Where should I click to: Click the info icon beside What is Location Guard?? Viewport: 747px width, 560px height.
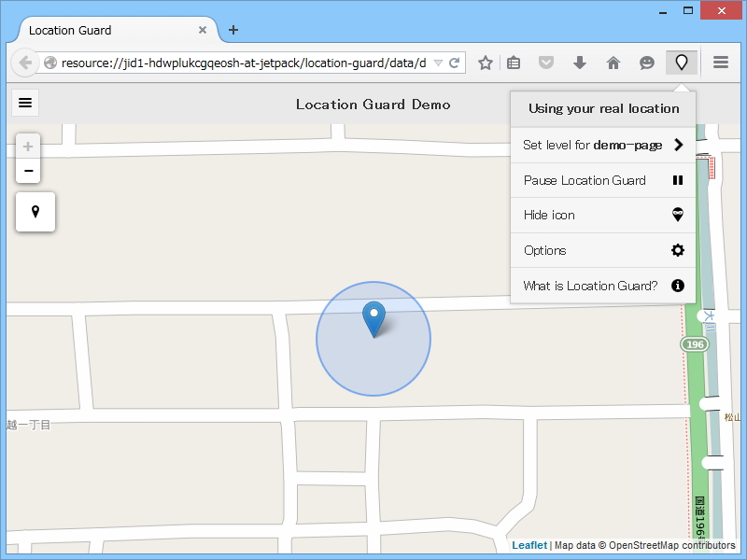(678, 286)
